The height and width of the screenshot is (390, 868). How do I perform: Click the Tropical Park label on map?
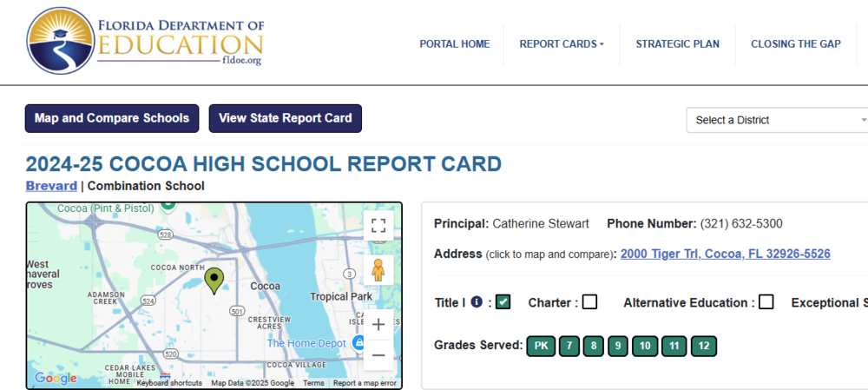[341, 296]
